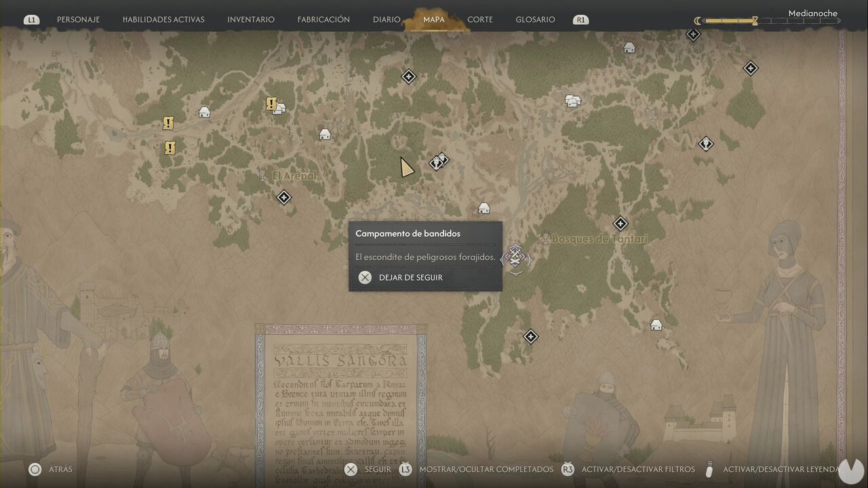
Task: Click the Campamento de bandidos tooltip title
Action: pyautogui.click(x=408, y=233)
